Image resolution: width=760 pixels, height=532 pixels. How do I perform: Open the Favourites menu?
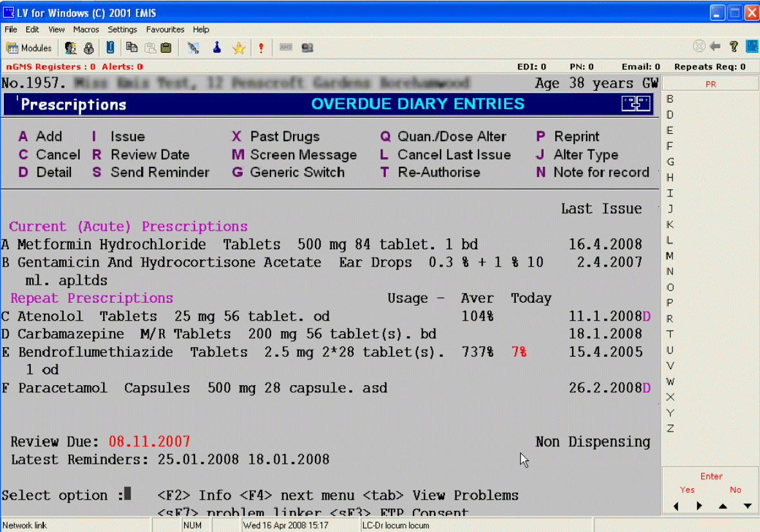click(165, 30)
